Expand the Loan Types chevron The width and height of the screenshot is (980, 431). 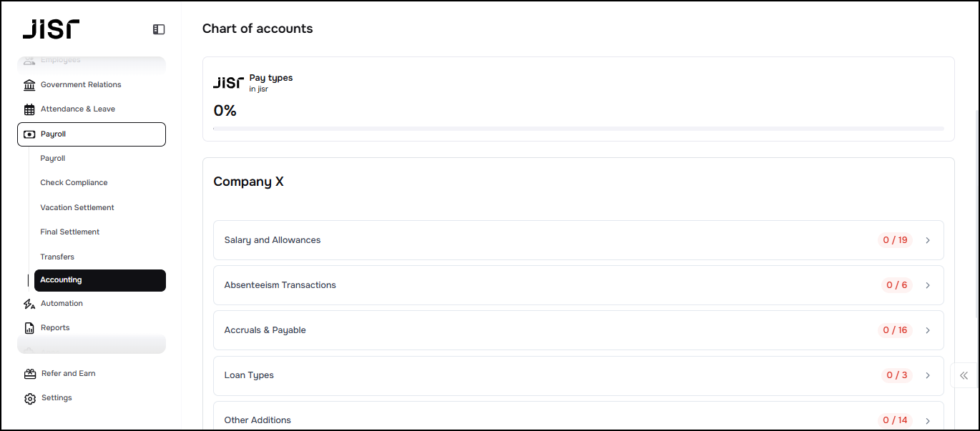click(928, 375)
